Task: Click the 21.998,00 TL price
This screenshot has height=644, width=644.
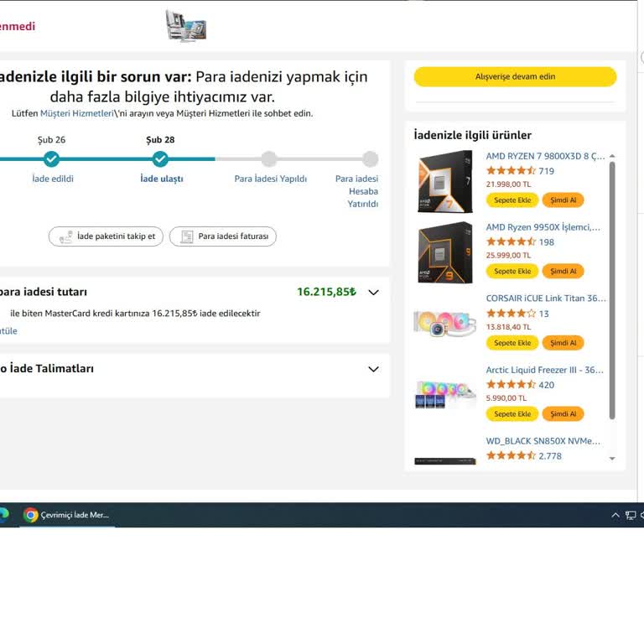Action: coord(508,184)
